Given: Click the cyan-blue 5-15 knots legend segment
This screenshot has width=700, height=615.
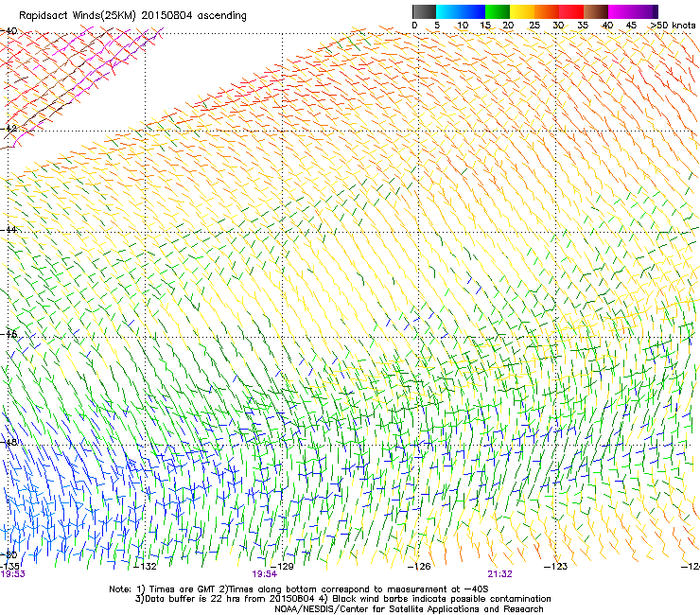Looking at the screenshot, I should (x=461, y=11).
